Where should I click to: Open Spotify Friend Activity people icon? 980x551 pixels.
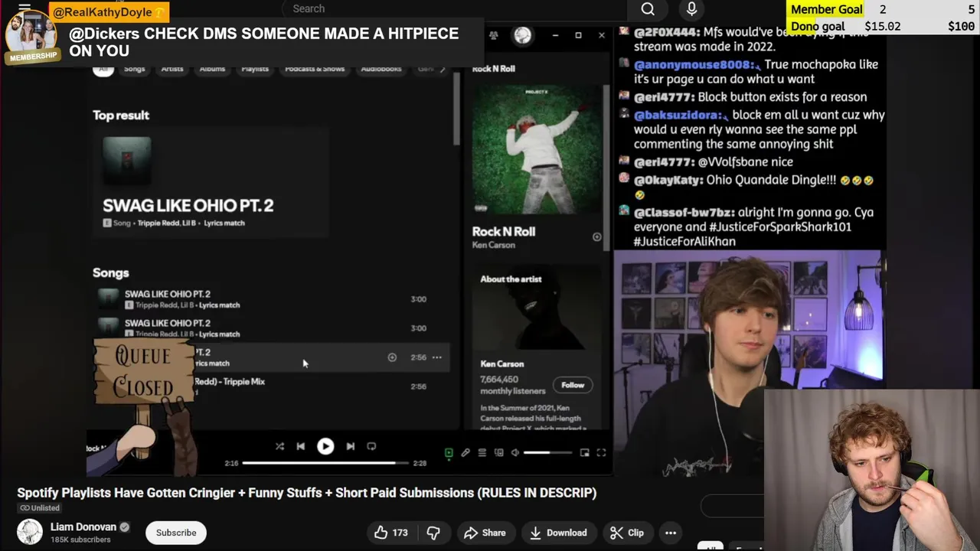coord(493,35)
